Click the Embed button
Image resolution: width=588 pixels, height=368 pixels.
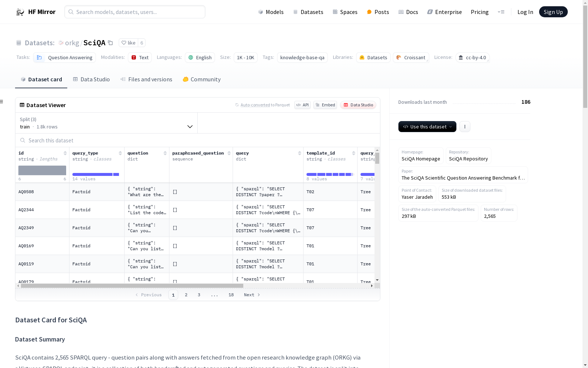(x=325, y=105)
